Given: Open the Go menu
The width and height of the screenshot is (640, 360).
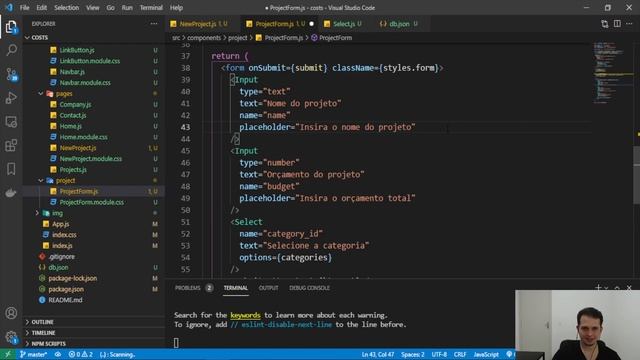Looking at the screenshot, I should (x=110, y=8).
